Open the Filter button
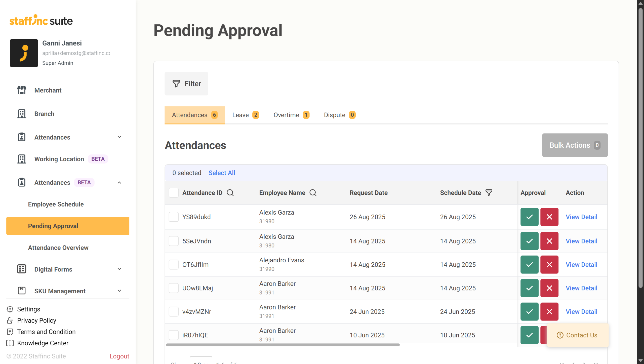Screen dimensions: 644x364 (x=186, y=84)
